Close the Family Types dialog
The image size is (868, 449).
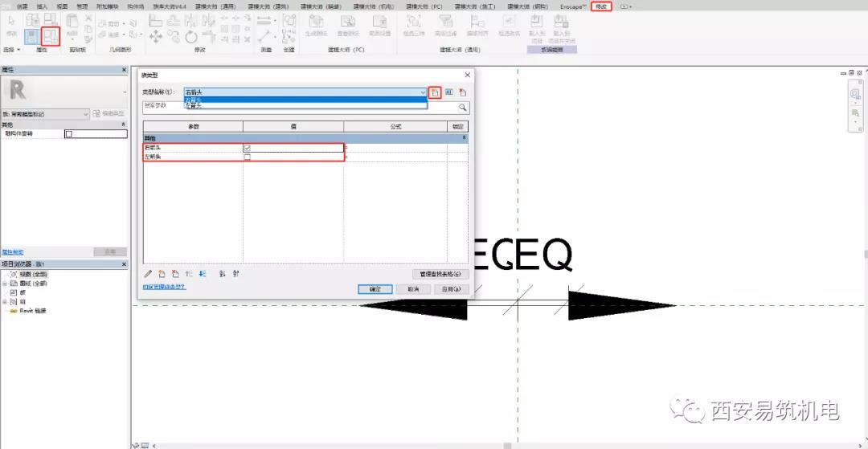(x=467, y=75)
